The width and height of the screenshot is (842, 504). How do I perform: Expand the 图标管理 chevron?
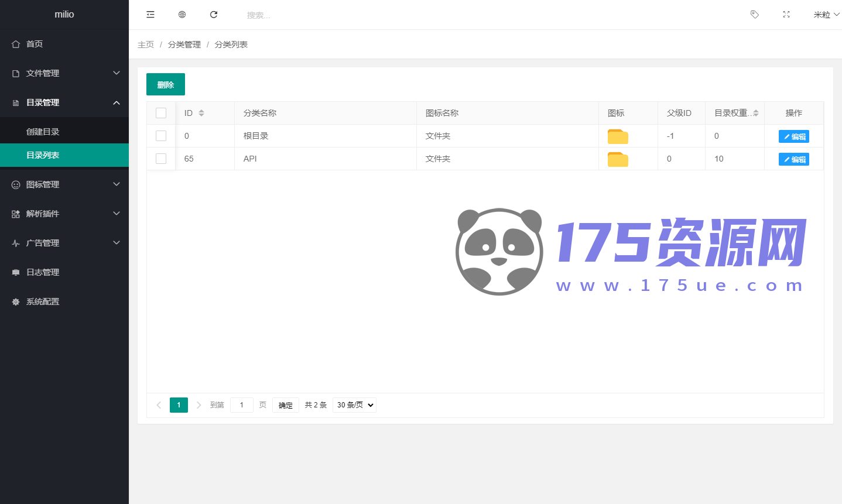pos(117,184)
